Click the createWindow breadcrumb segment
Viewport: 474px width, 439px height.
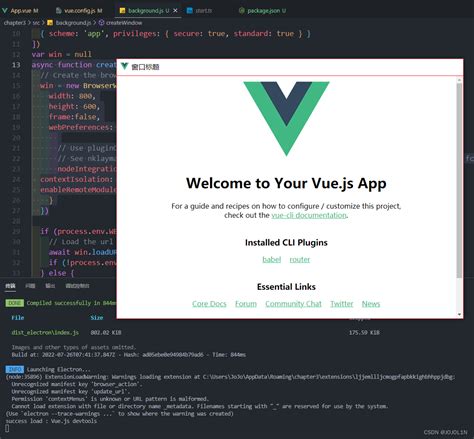point(124,23)
